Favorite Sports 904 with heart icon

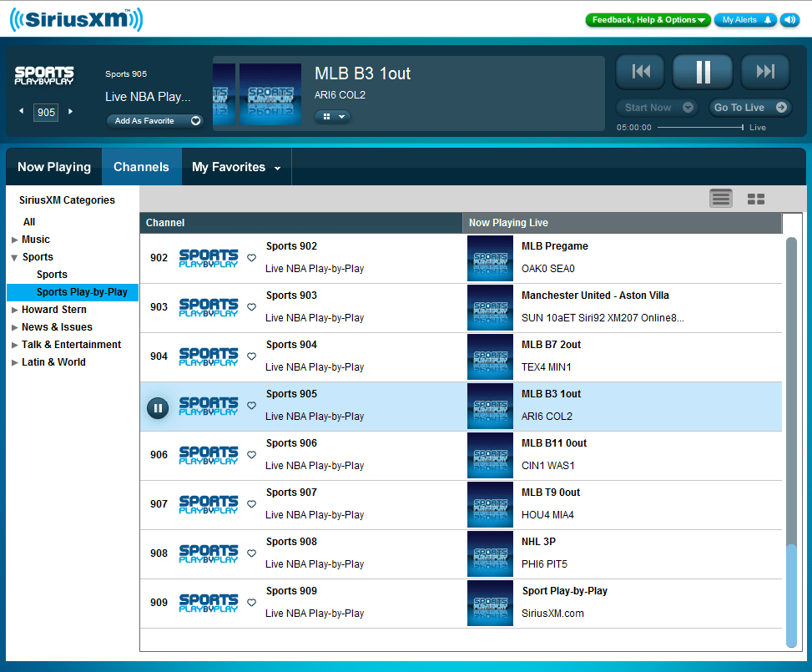252,356
